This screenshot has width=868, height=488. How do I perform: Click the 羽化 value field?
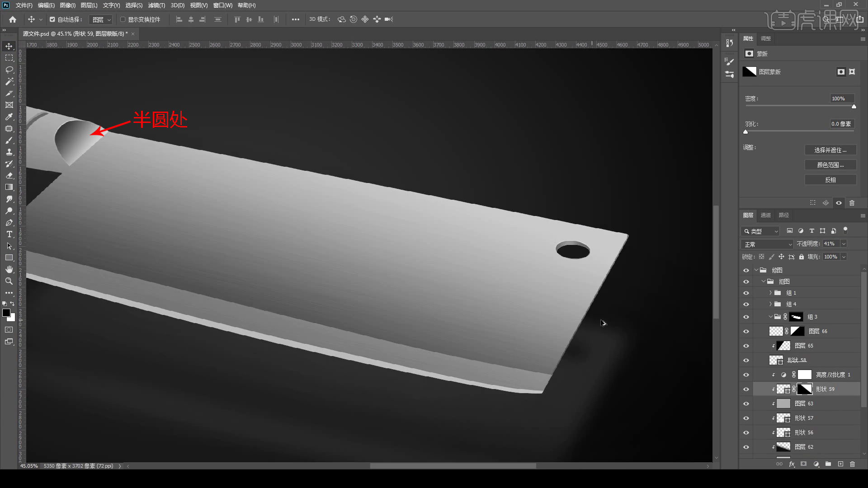(842, 124)
